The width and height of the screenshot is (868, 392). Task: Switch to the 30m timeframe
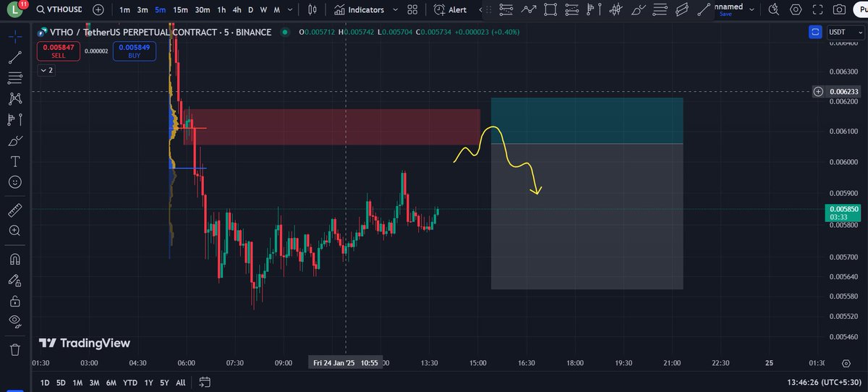[203, 10]
